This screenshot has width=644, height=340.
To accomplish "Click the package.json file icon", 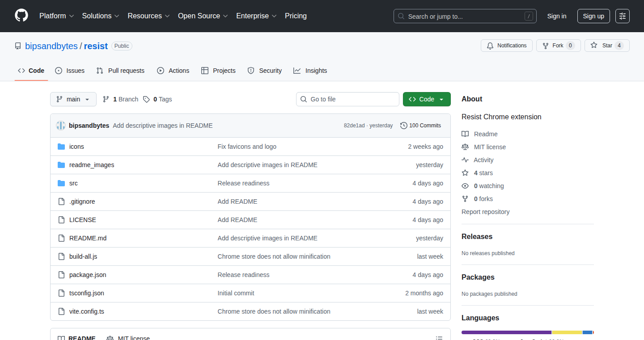I will 61,275.
